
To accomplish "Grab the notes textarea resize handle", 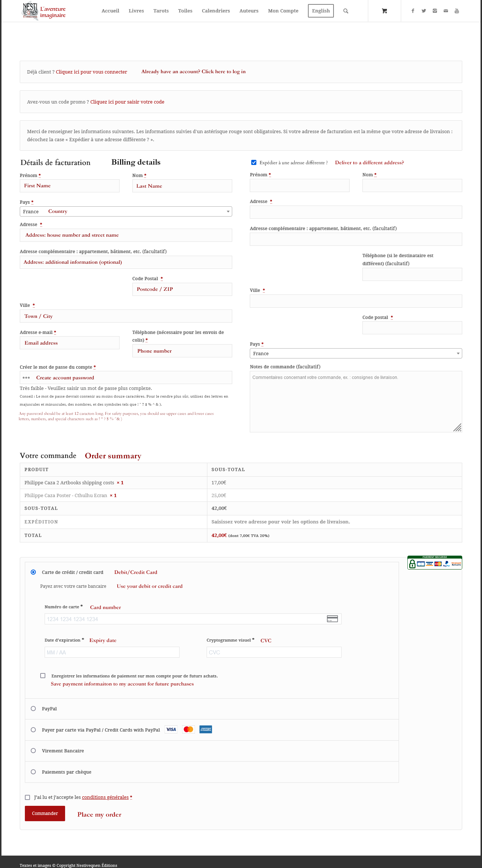I will [457, 428].
